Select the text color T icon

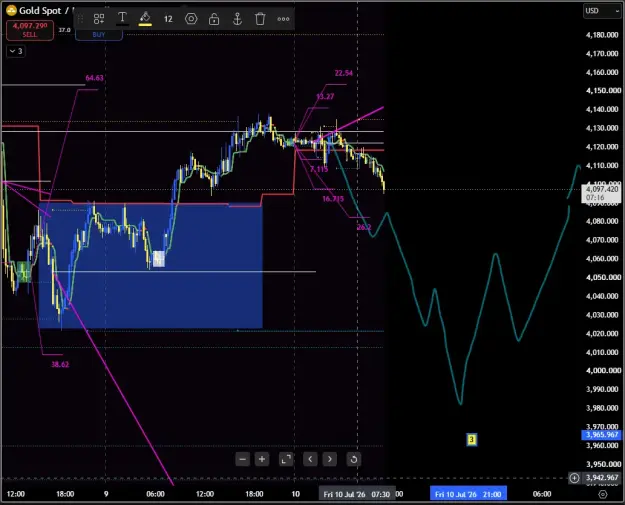click(x=122, y=18)
